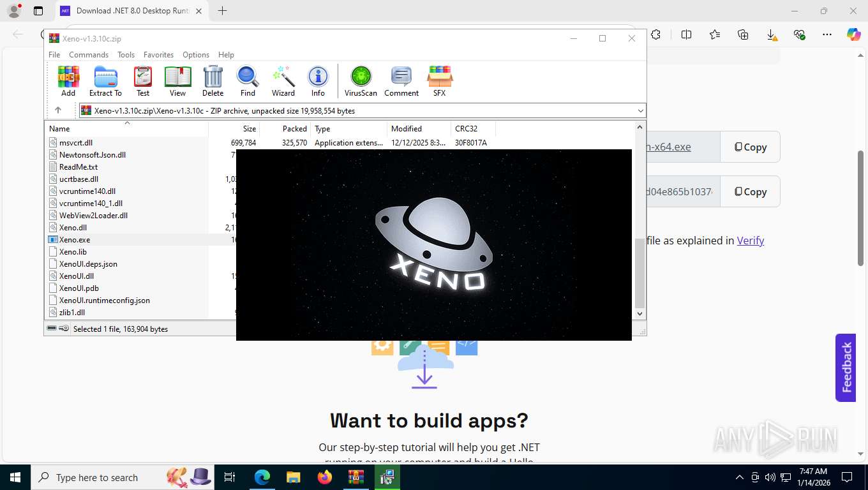Click the WinRAR file list scrollbar thumb

640,273
